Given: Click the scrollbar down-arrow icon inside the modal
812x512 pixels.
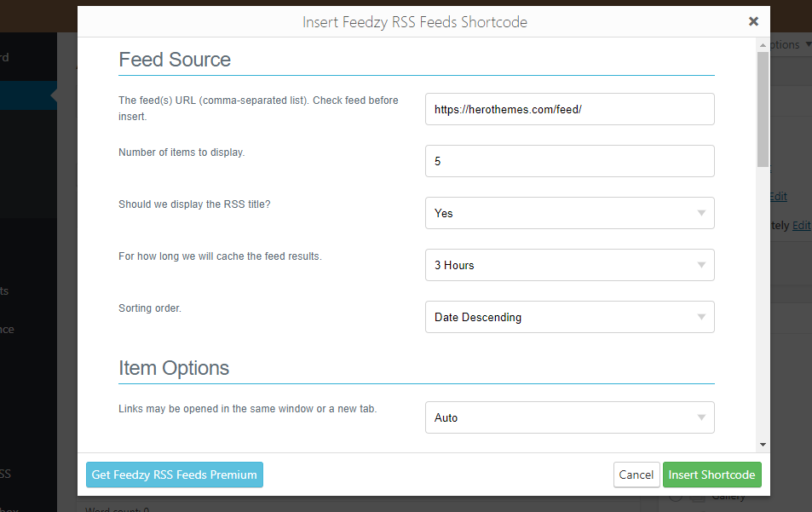Looking at the screenshot, I should coord(761,442).
